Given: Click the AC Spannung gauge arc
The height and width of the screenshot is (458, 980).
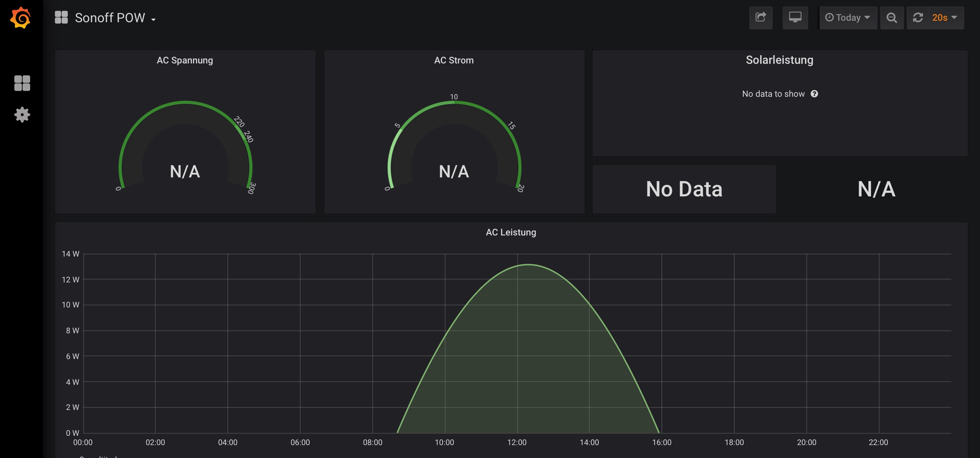Looking at the screenshot, I should tap(185, 102).
